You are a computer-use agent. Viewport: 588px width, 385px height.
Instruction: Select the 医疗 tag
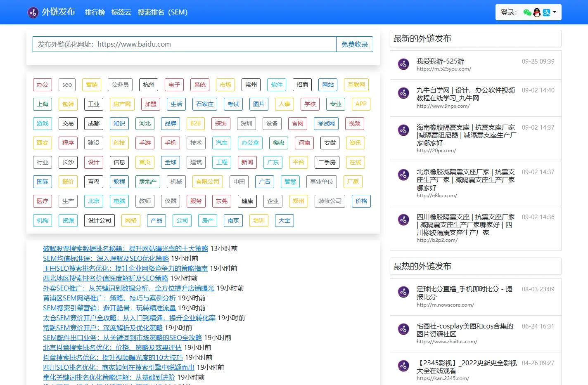pyautogui.click(x=43, y=201)
